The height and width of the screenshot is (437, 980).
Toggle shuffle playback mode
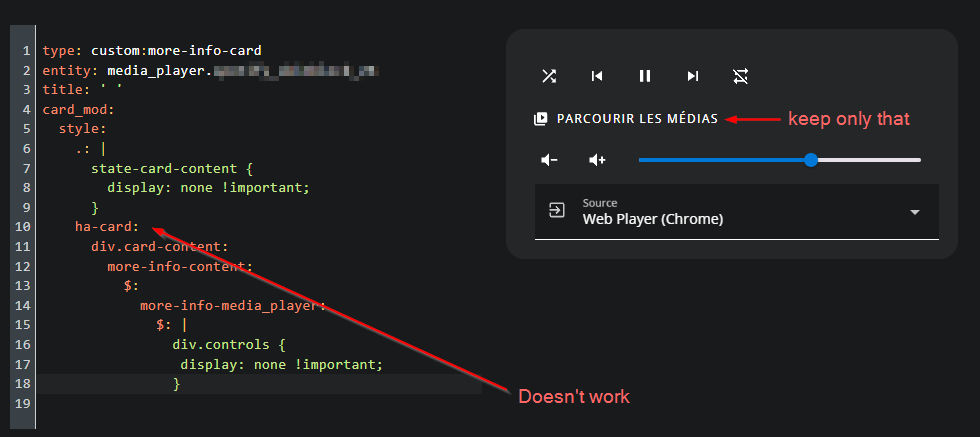549,76
